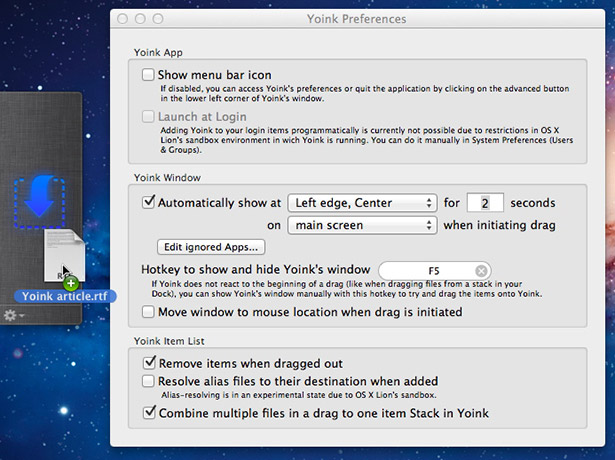
Task: Click the Yoink Window section heading
Action: [167, 178]
